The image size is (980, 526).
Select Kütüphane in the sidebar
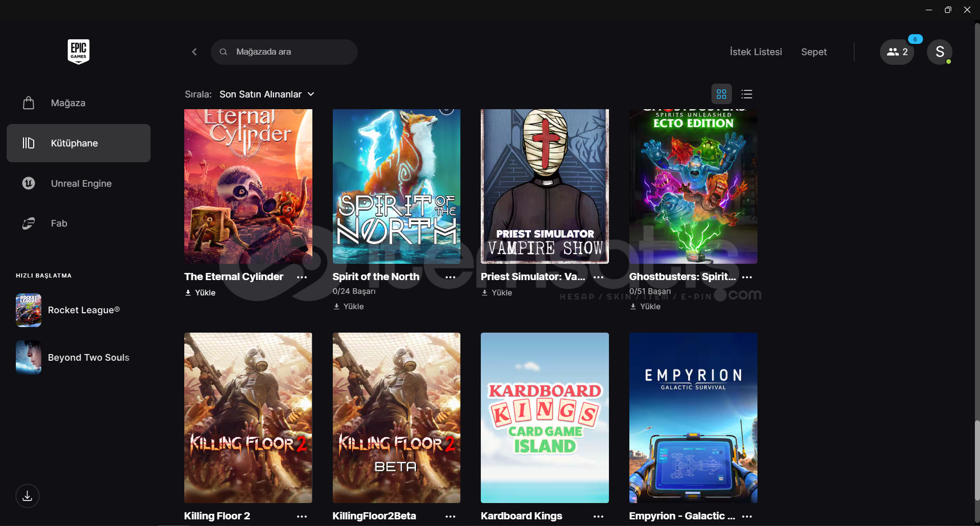pyautogui.click(x=79, y=143)
